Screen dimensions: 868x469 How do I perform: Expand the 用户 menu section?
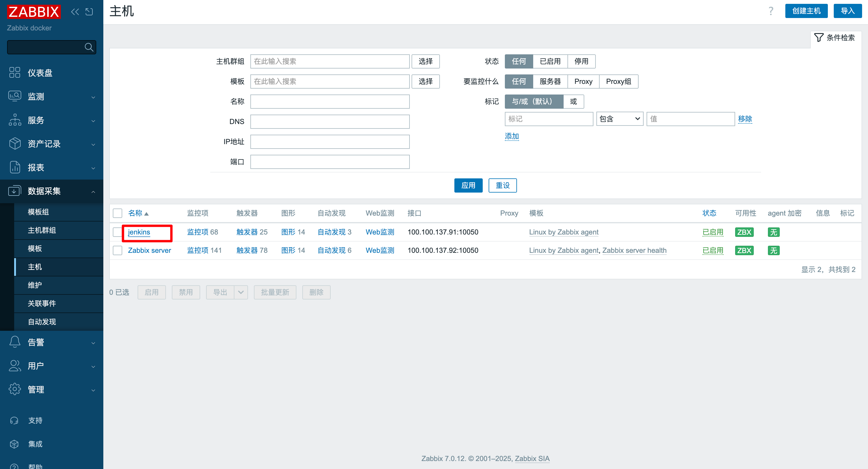(x=93, y=367)
